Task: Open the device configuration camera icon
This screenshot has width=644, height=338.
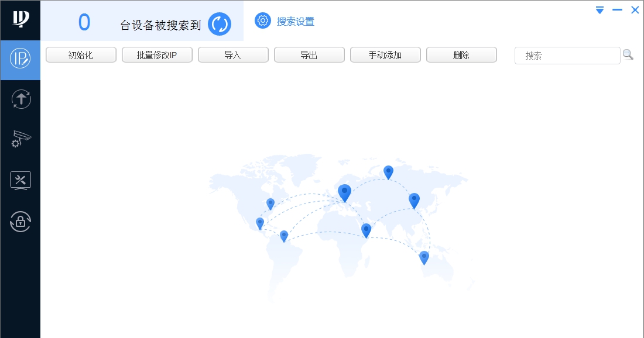Action: click(20, 139)
